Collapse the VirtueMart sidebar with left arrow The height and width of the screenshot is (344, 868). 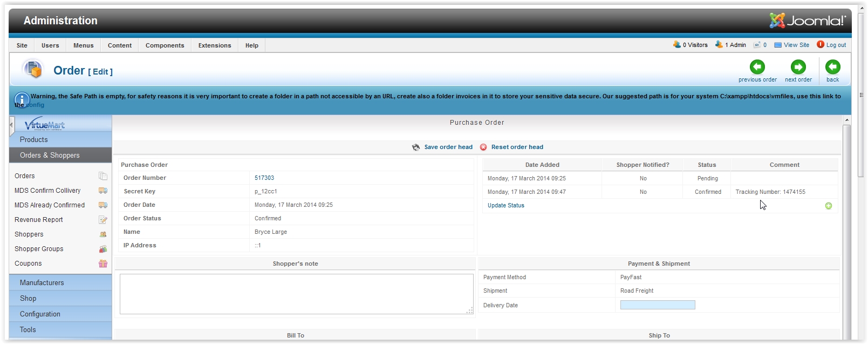(x=12, y=125)
